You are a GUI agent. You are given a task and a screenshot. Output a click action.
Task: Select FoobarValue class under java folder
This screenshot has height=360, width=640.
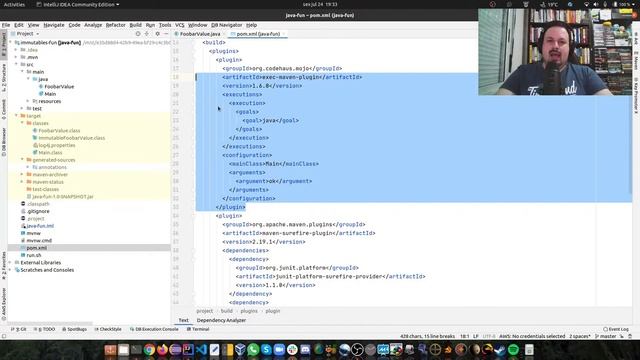(x=59, y=86)
